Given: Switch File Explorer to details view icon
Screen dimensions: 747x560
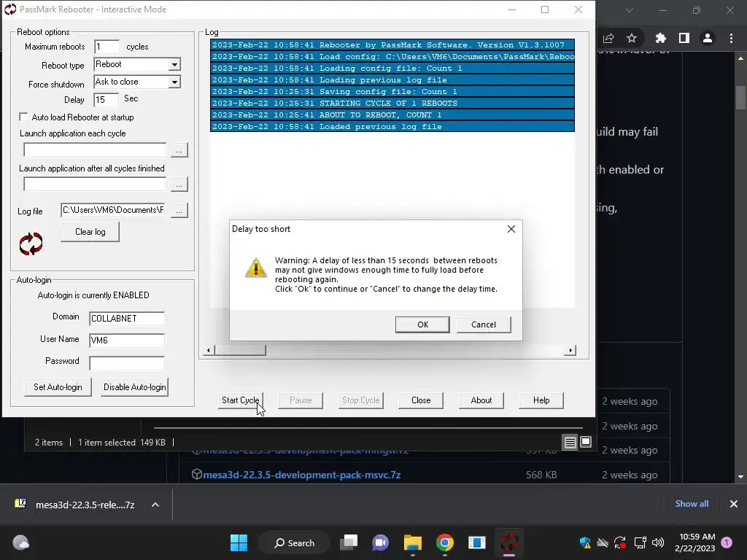Looking at the screenshot, I should [x=570, y=443].
